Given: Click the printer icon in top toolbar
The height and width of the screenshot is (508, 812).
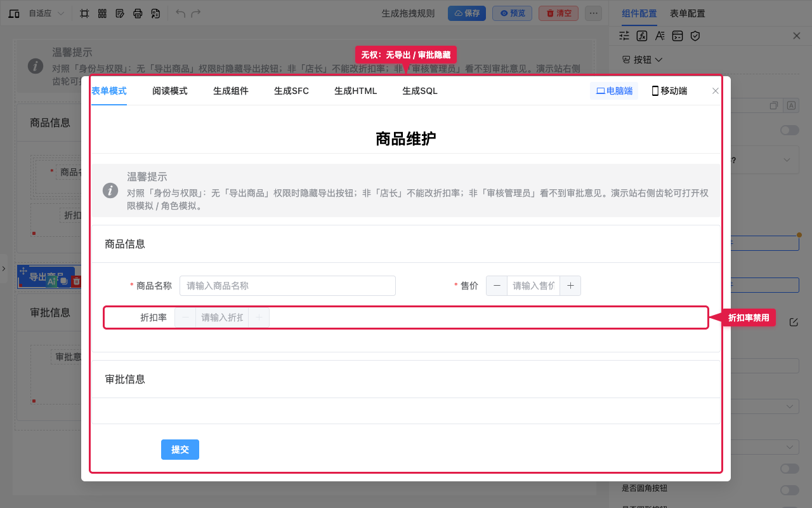Looking at the screenshot, I should [138, 13].
